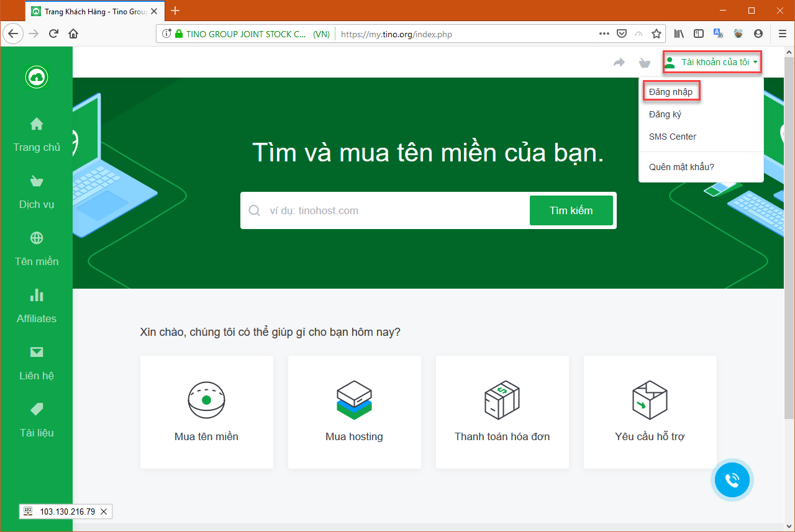Open Liên hệ envelope icon in sidebar
Screen dimensions: 795x532
pyautogui.click(x=37, y=352)
